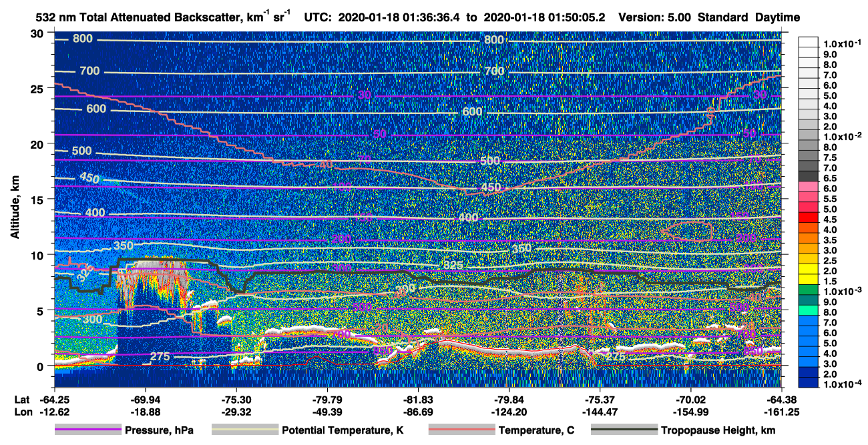Click the magenta Pressure legend line sample
Image resolution: width=868 pixels, height=445 pixels.
[x=89, y=430]
